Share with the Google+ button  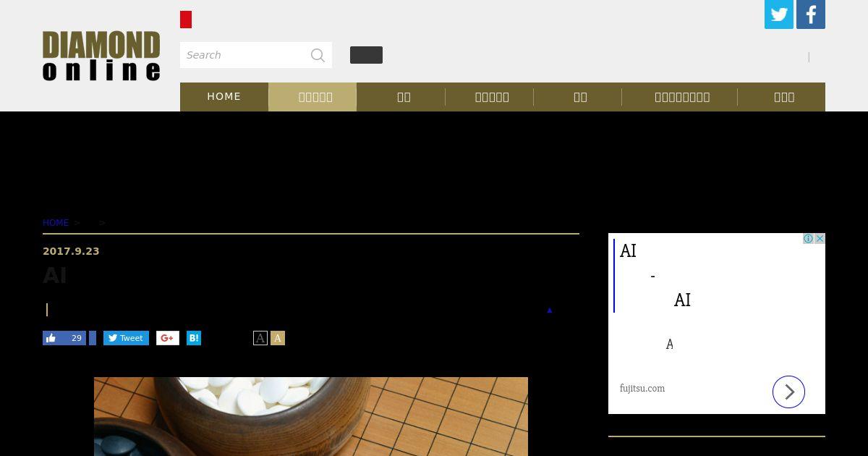[168, 338]
